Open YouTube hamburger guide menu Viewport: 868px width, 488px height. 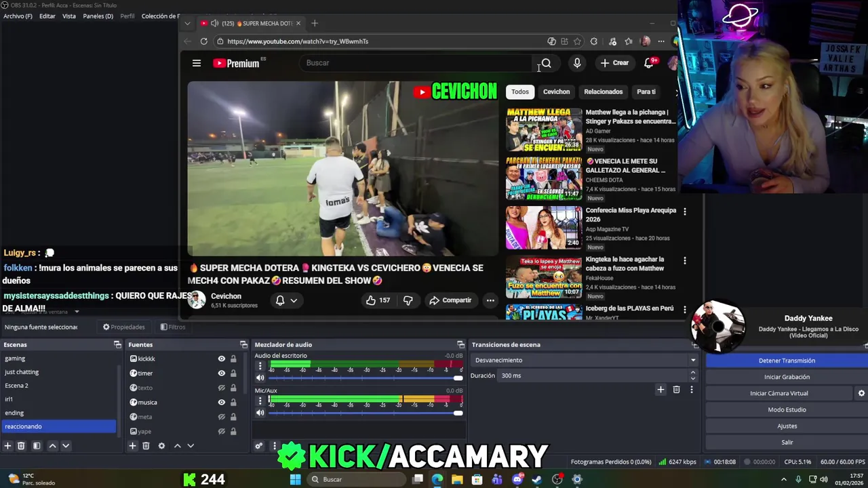coord(197,63)
